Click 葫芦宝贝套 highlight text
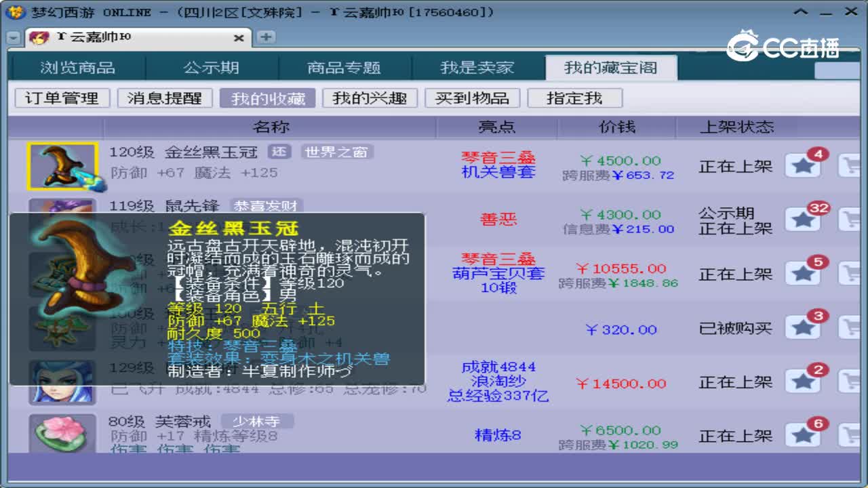This screenshot has height=488, width=868. pyautogui.click(x=498, y=274)
